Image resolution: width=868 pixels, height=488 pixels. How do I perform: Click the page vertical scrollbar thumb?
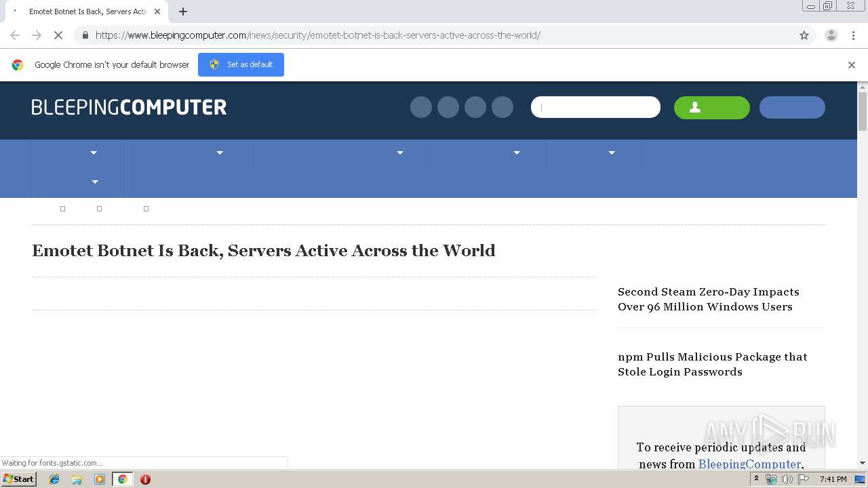863,111
